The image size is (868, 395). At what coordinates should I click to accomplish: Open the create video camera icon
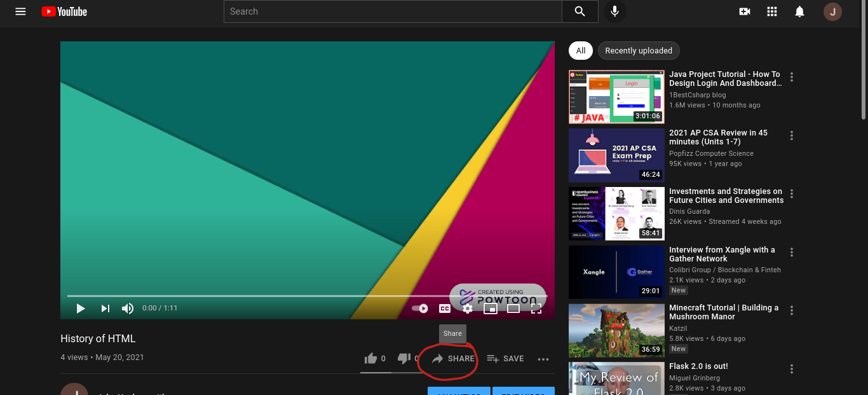tap(745, 11)
